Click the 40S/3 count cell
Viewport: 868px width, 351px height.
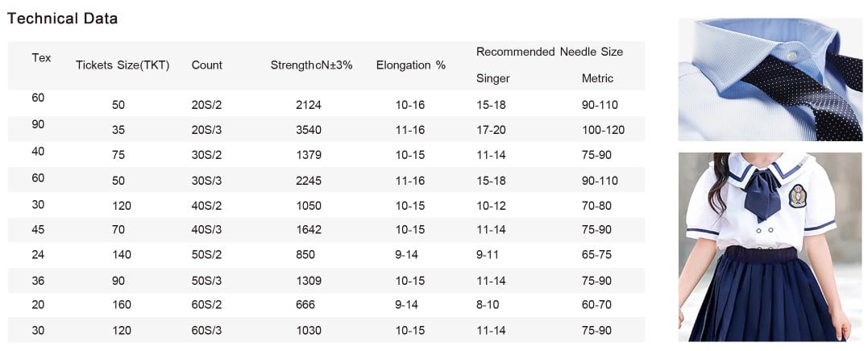coord(207,230)
